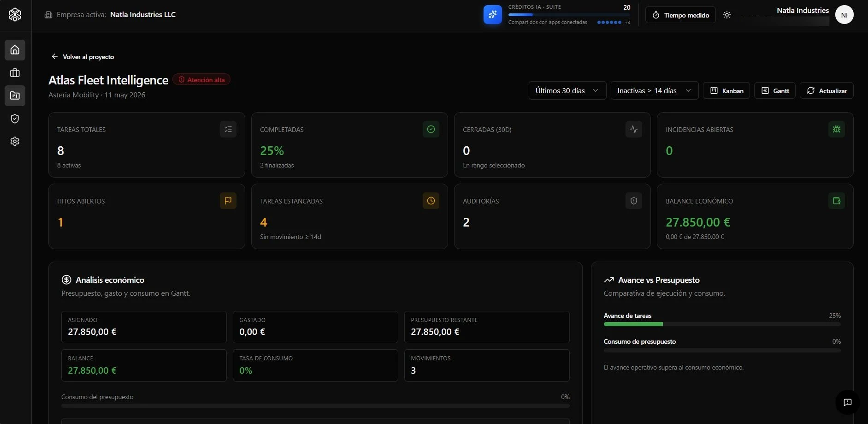This screenshot has height=424, width=868.
Task: Click the Natla Industries user name
Action: 803,10
